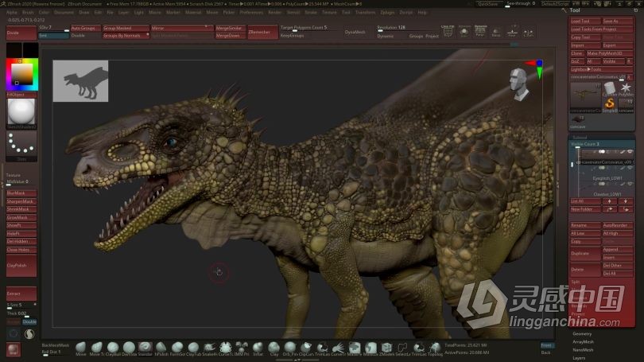This screenshot has height=362, width=644.
Task: Toggle top subtool visibility eye
Action: click(630, 152)
